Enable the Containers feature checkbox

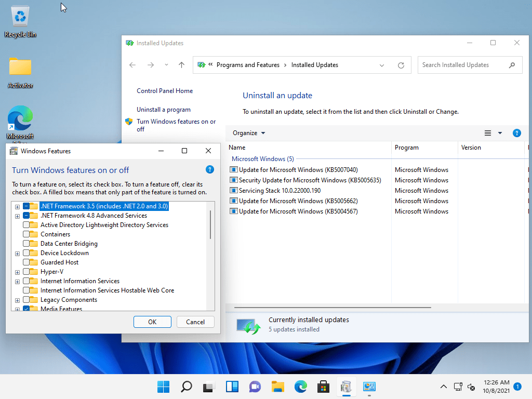[26, 234]
